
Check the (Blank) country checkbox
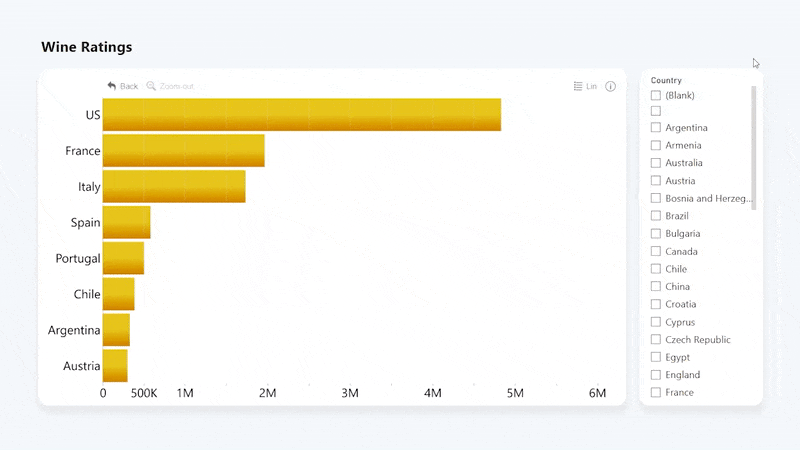656,95
